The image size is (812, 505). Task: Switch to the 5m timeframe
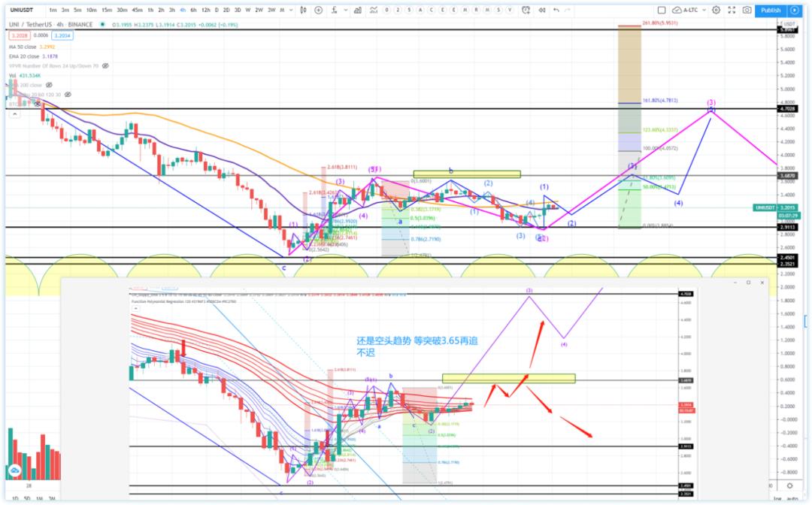point(77,10)
